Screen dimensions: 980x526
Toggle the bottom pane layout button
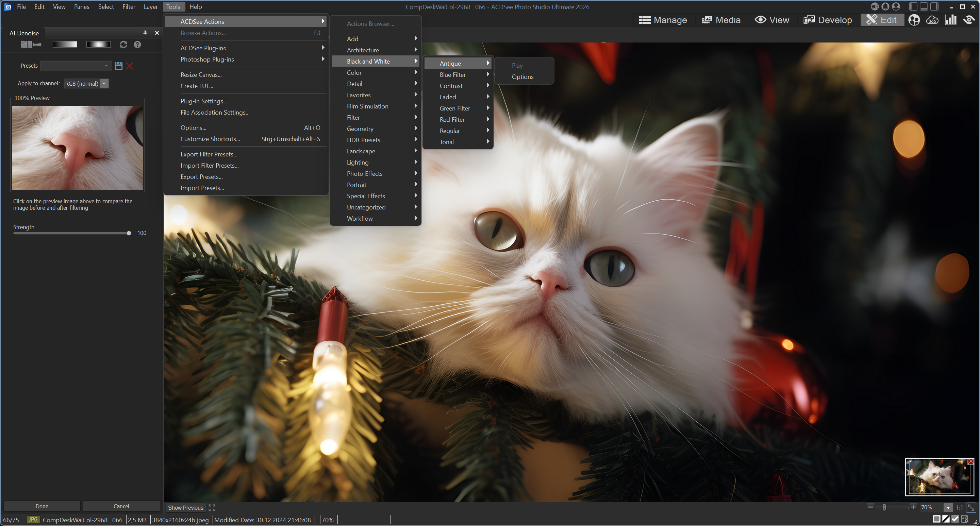point(924,6)
